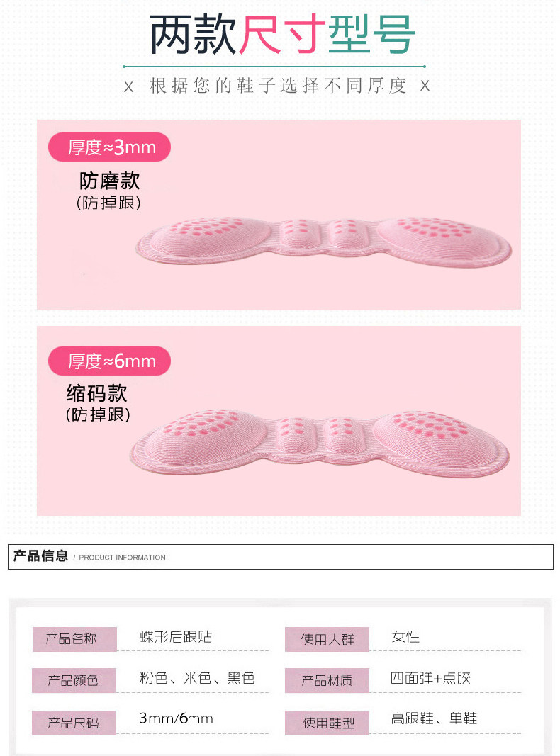
Task: Click the 根据您的鞋子选择不同厚度 subtitle
Action: (278, 86)
